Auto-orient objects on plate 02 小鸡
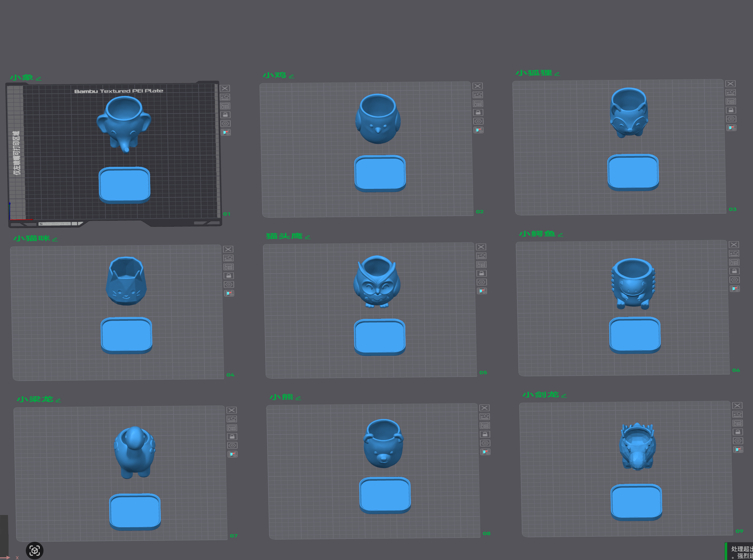The image size is (753, 560). 478,95
